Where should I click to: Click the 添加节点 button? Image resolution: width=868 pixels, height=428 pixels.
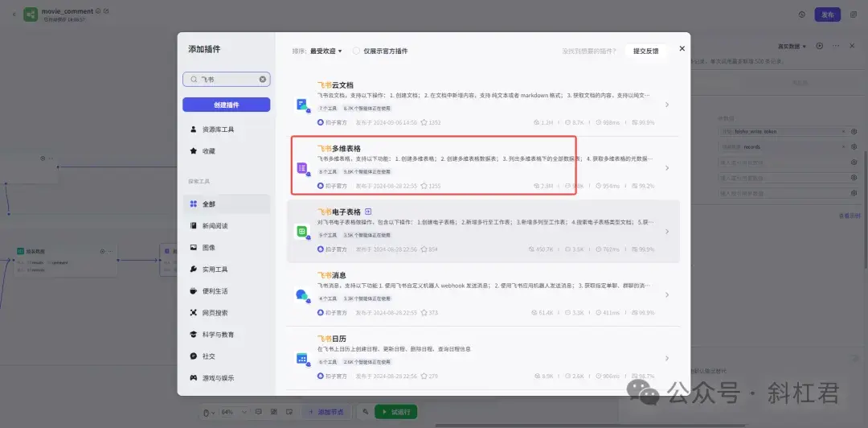[x=326, y=412]
